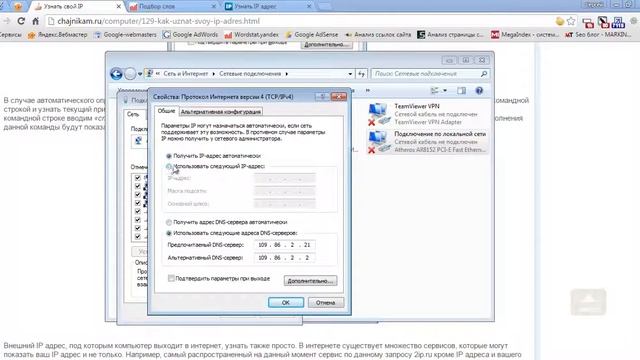Toggle the preview pane icon
The image size is (640, 360).
(461, 91)
